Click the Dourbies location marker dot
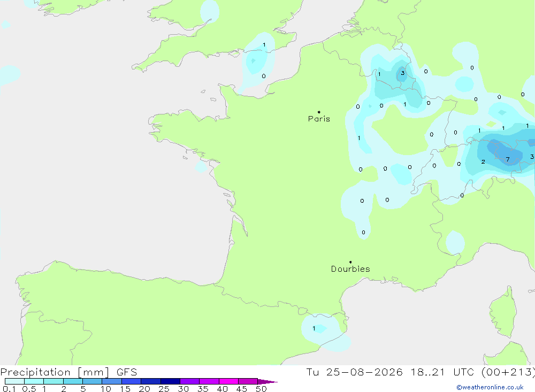535x392 pixels. click(350, 262)
